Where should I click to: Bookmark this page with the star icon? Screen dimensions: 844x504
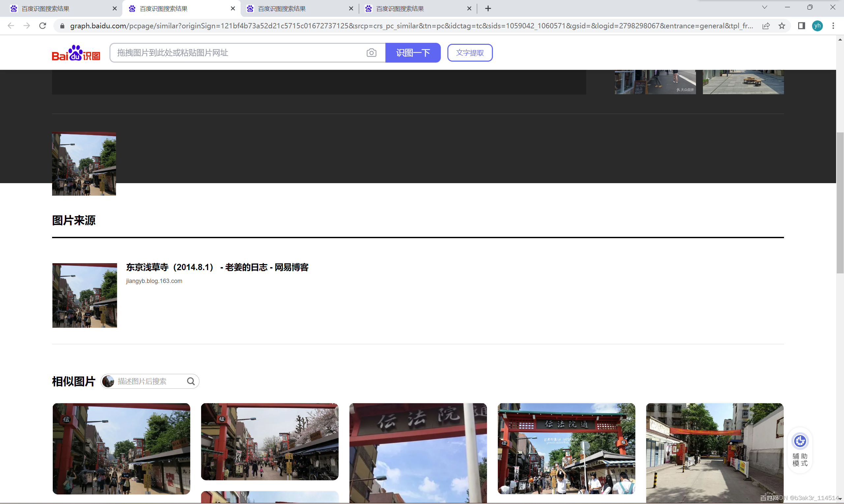tap(782, 26)
